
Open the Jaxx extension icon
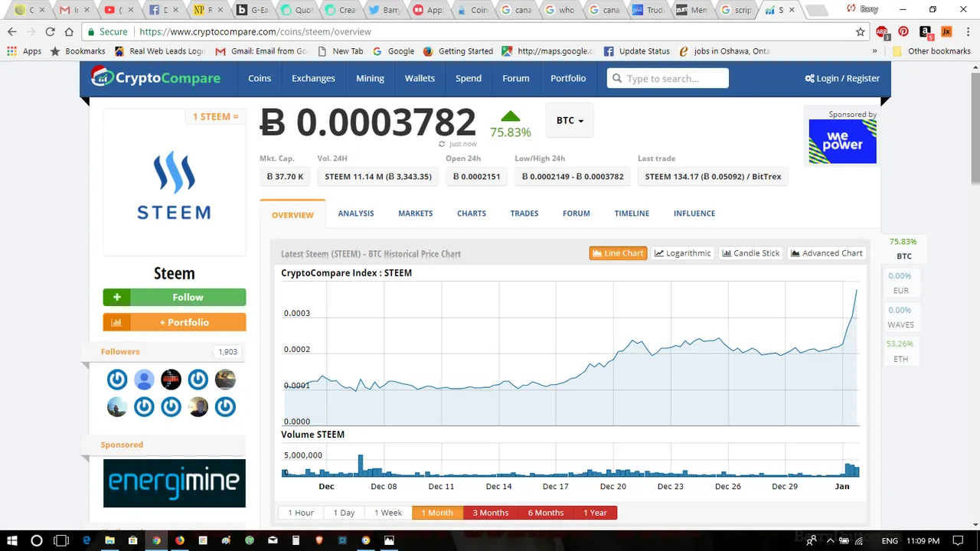click(946, 31)
